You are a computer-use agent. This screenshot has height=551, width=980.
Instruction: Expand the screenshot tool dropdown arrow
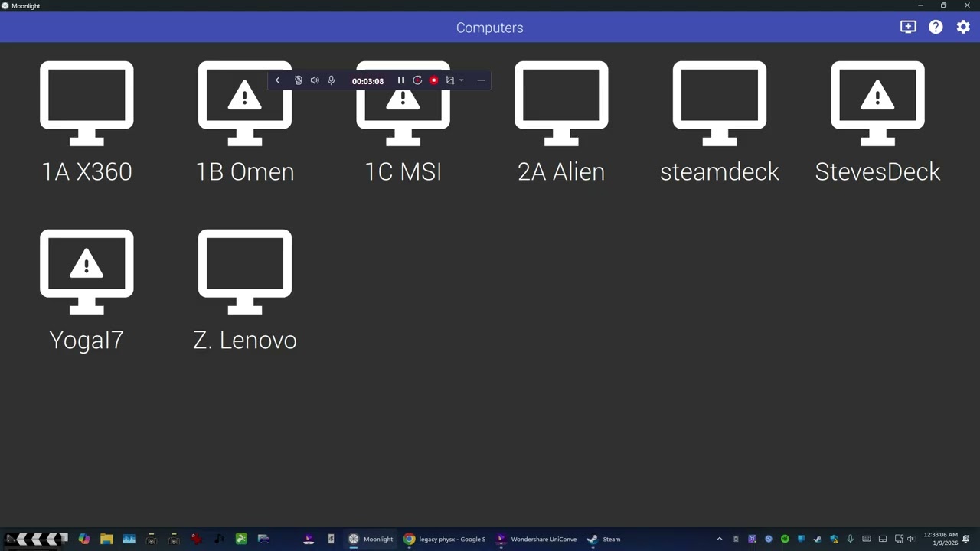(x=461, y=80)
